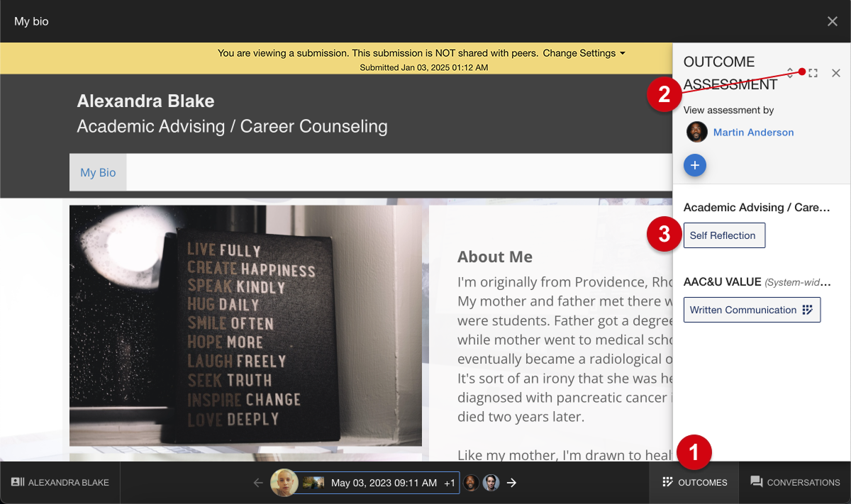This screenshot has width=851, height=504.
Task: Click the outcomes grid icon in the bottom bar
Action: point(667,482)
